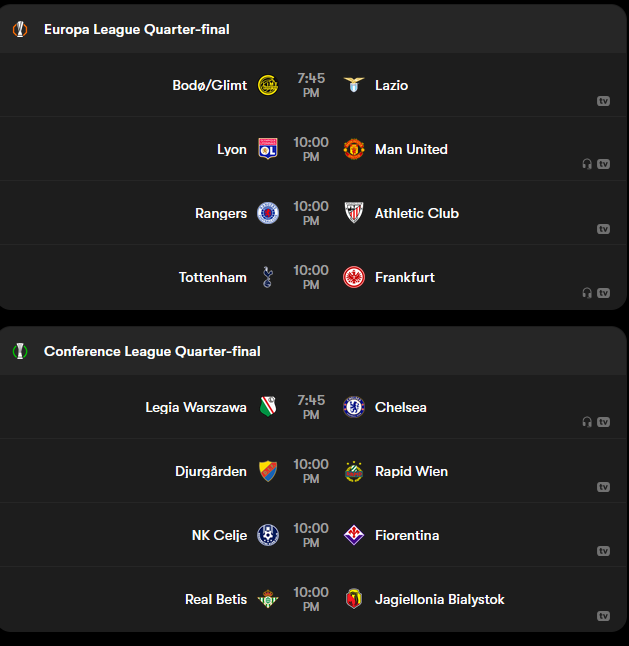
Task: Click the Fiorentina club crest
Action: click(x=354, y=535)
